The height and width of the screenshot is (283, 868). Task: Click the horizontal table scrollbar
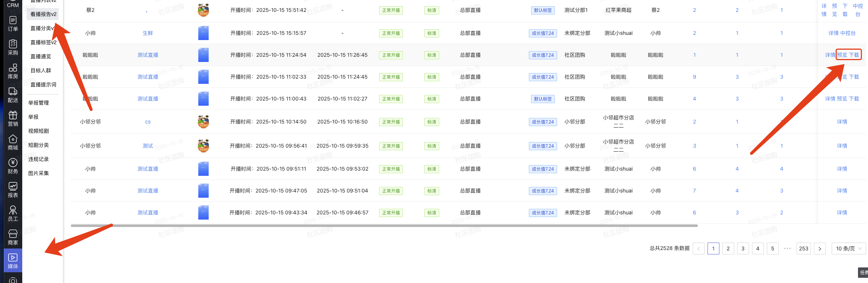pyautogui.click(x=384, y=226)
